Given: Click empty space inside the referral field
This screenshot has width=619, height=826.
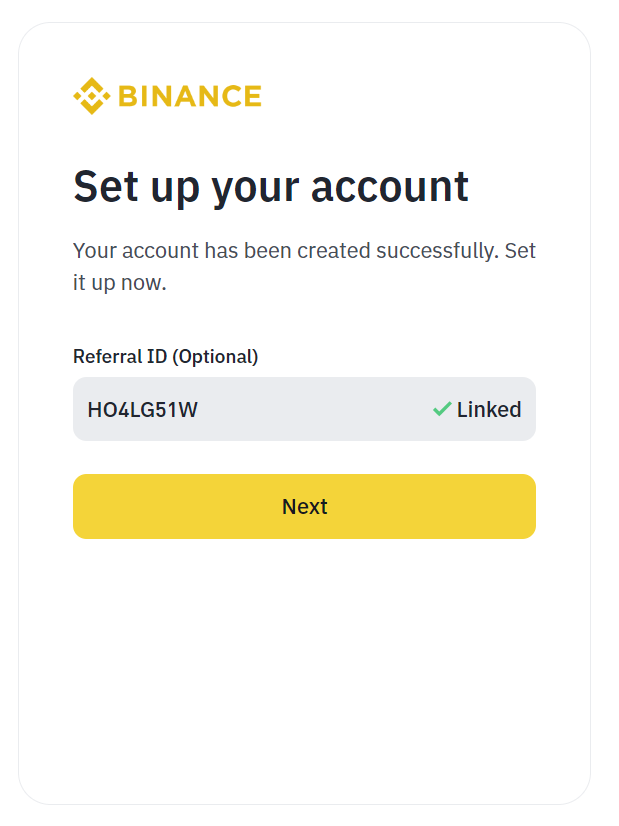Looking at the screenshot, I should pos(316,409).
